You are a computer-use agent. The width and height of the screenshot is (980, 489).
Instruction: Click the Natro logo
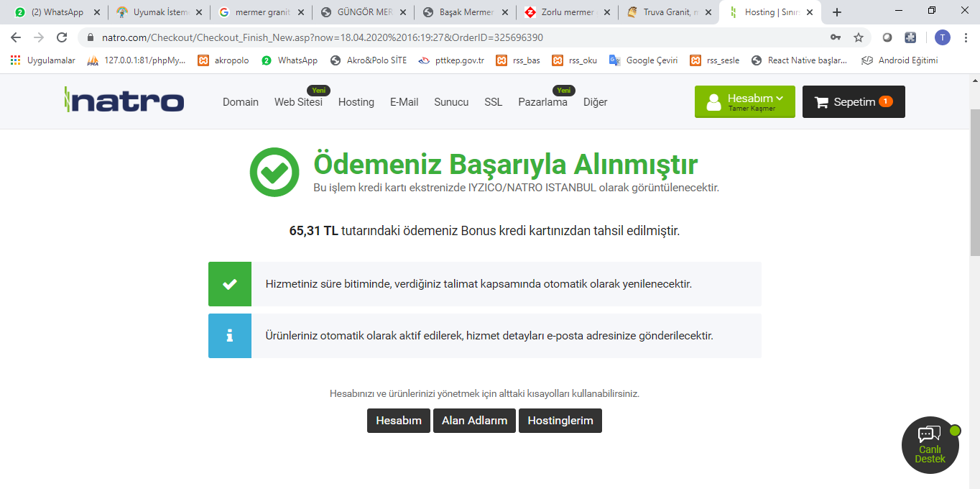tap(124, 101)
